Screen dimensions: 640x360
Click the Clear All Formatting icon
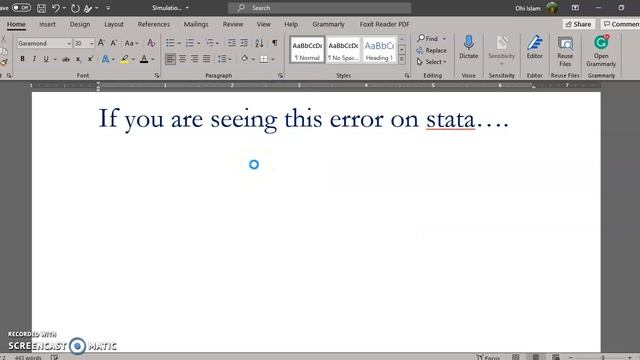point(151,42)
